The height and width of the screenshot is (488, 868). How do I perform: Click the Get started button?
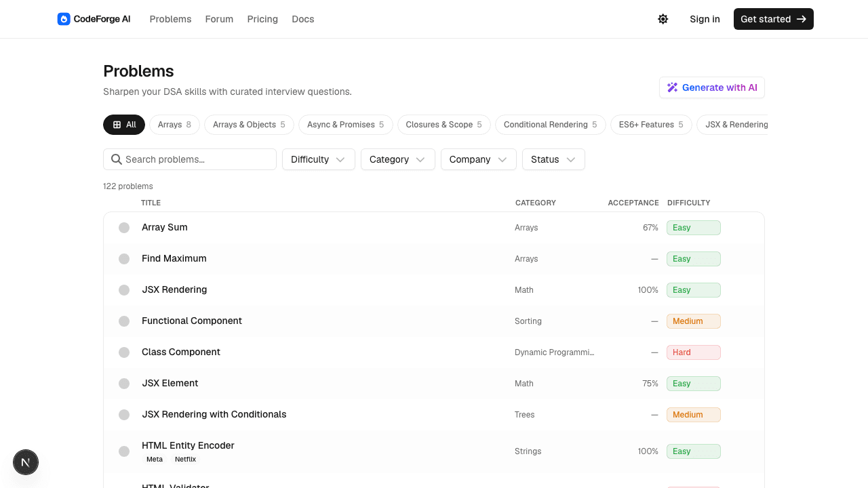(774, 19)
